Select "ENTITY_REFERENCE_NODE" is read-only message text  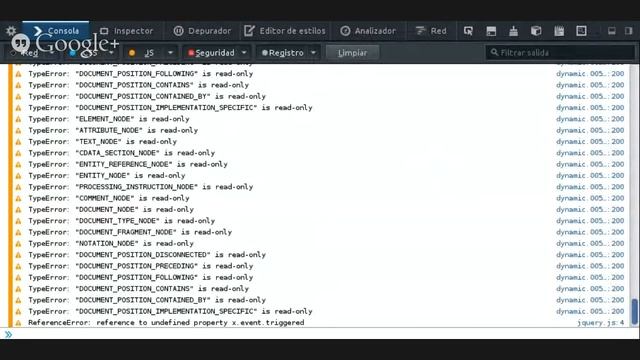[x=128, y=164]
